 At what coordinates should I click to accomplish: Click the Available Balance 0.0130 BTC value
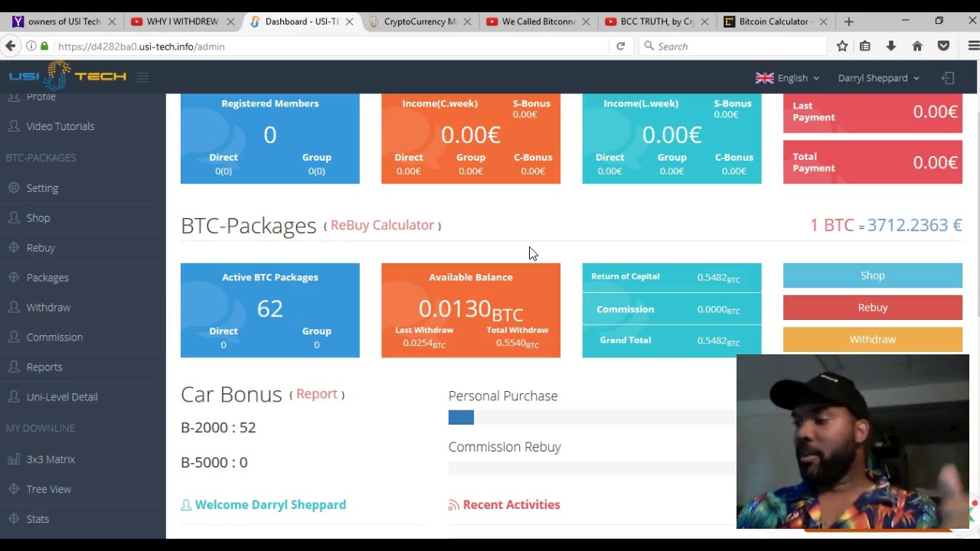(x=471, y=309)
